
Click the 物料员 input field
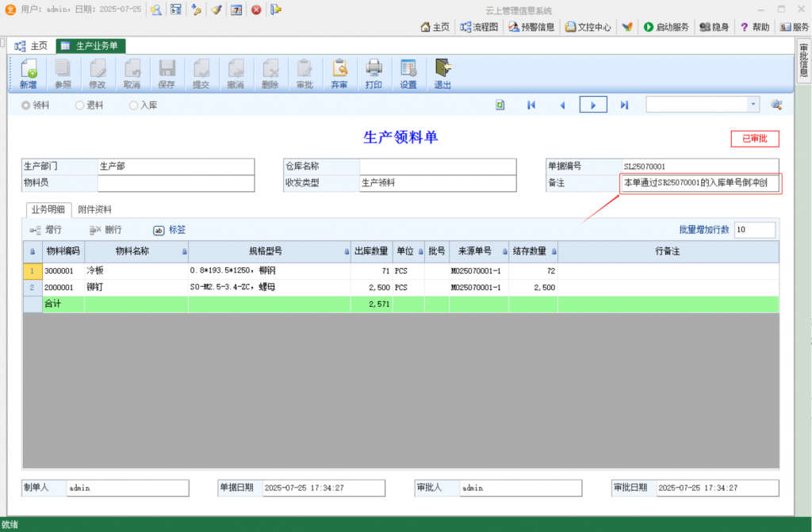tap(175, 183)
